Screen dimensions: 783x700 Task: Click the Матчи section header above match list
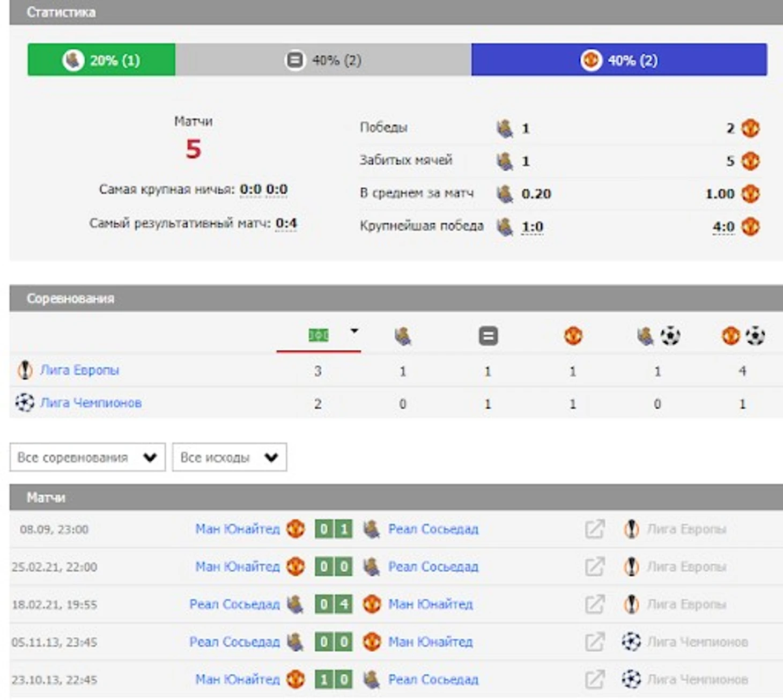pos(396,497)
